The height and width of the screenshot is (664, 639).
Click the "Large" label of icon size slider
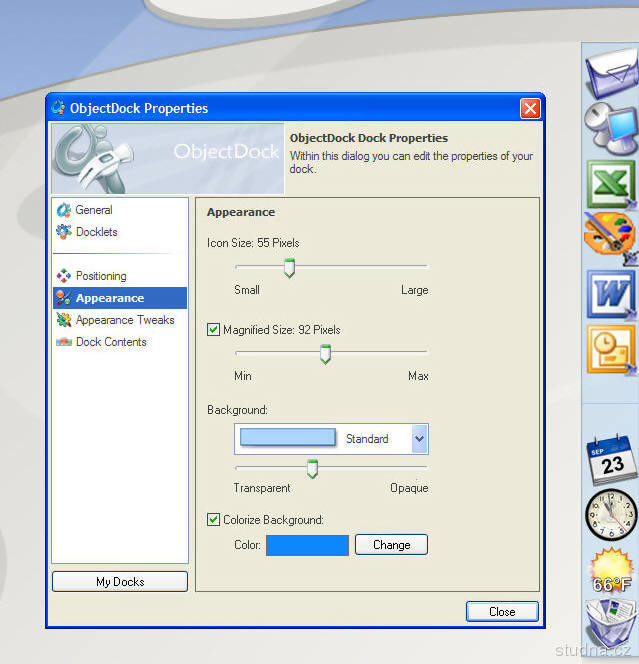coord(415,290)
